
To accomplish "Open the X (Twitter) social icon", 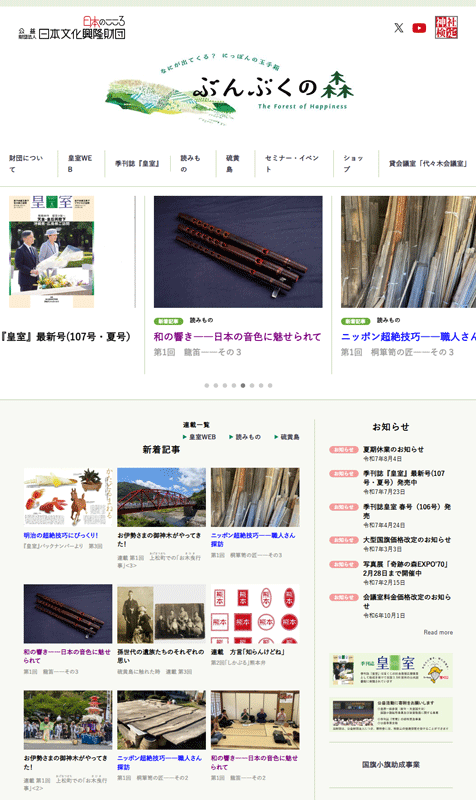I will click(398, 28).
